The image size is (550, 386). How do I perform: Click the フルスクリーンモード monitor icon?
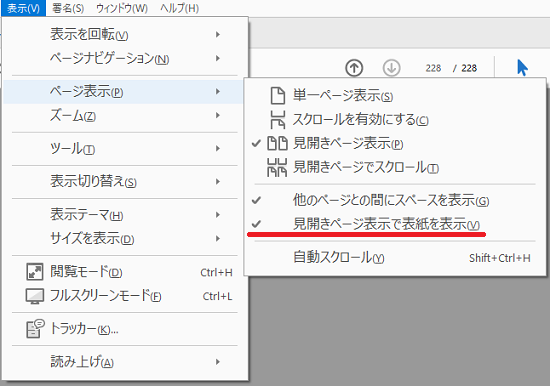click(35, 296)
